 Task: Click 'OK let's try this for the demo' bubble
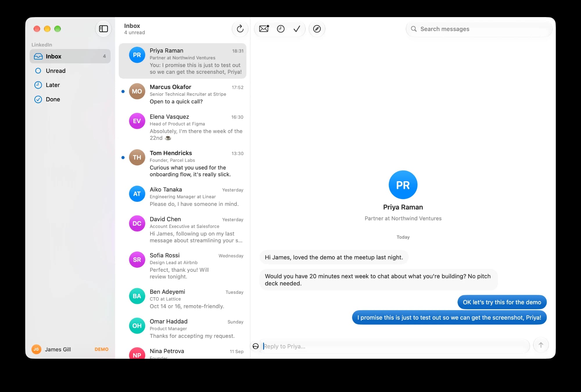[x=502, y=302]
